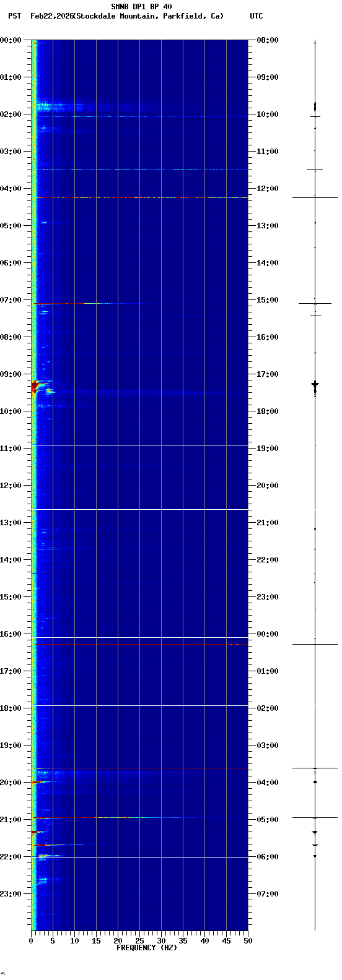Click the 'PST' timezone label
Screen dimensions: 342x980
[14, 16]
